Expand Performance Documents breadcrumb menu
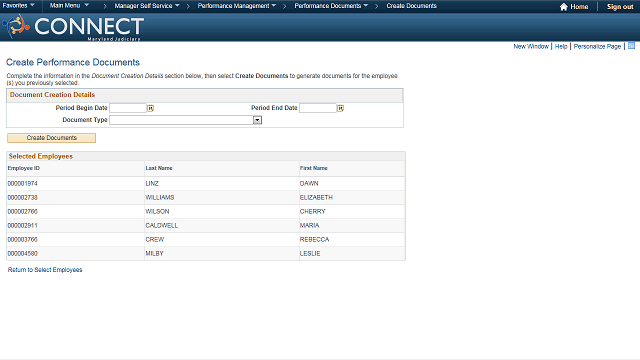Viewport: 640px width, 360px height. [x=331, y=6]
